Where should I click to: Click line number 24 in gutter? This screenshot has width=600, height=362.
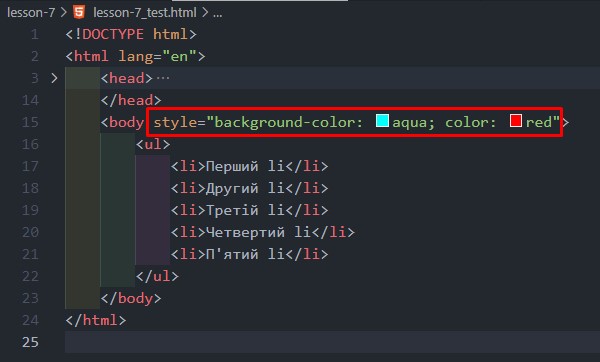click(x=30, y=320)
